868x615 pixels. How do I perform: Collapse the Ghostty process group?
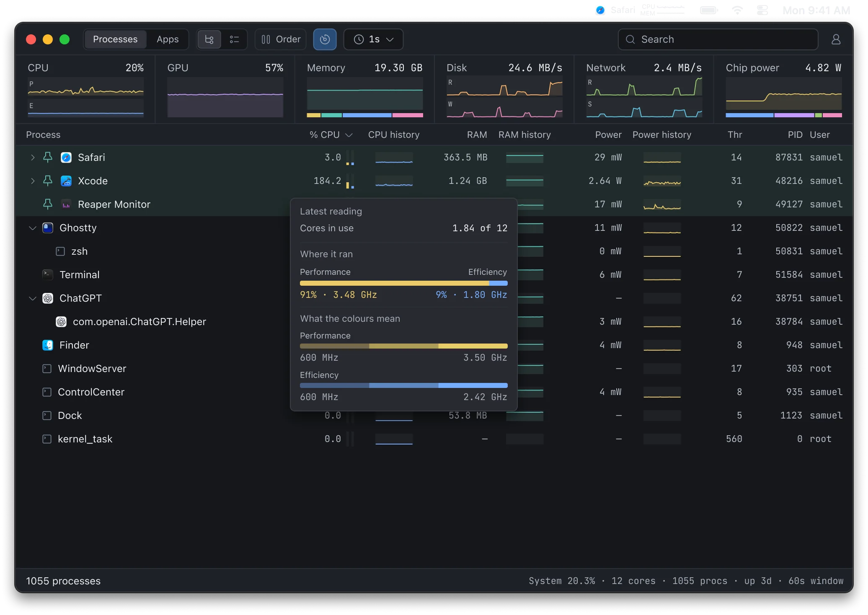click(33, 228)
